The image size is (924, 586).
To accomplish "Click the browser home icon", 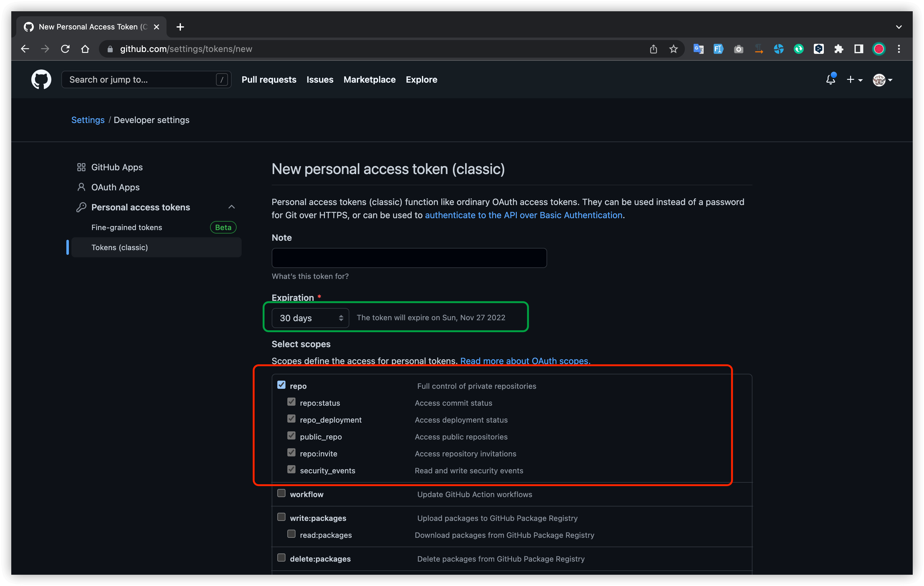I will coord(85,49).
